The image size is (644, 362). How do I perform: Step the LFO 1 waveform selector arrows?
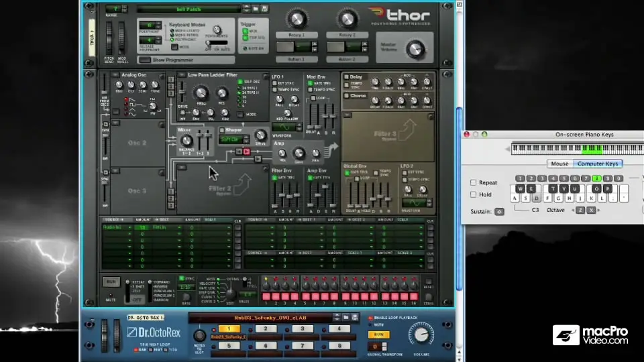[299, 127]
